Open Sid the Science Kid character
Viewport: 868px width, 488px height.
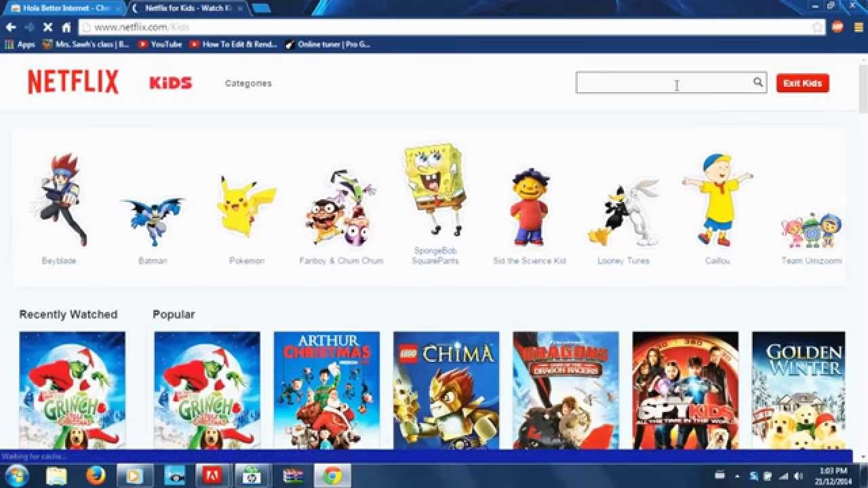[x=529, y=217]
